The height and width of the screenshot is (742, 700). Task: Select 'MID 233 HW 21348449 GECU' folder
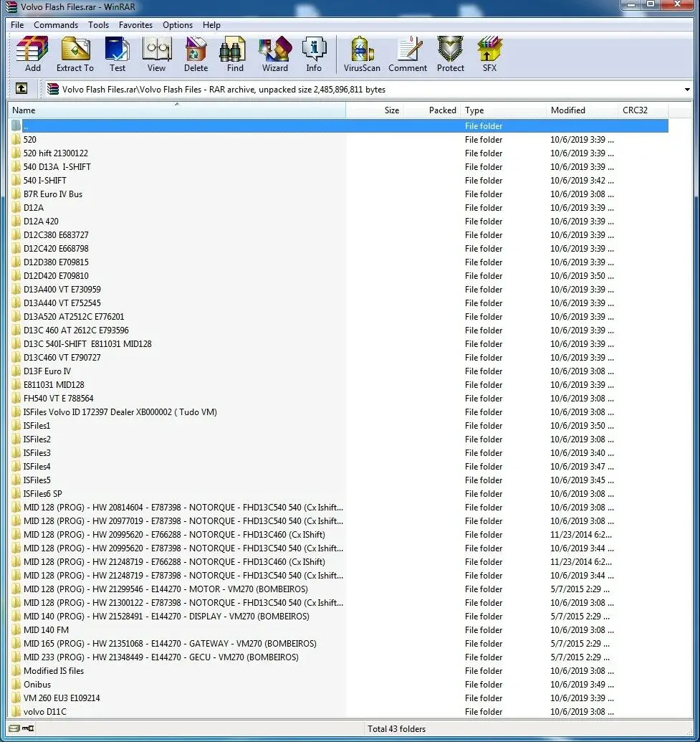(x=339, y=657)
